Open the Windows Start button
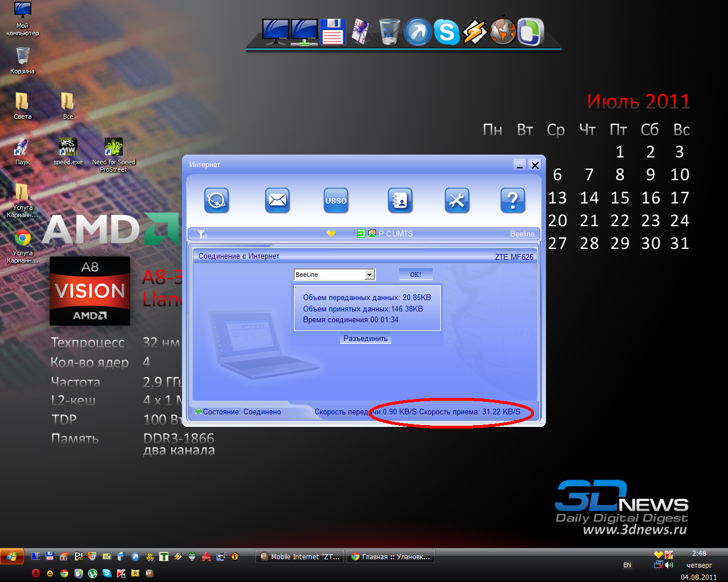Viewport: 728px width, 582px height. click(12, 556)
